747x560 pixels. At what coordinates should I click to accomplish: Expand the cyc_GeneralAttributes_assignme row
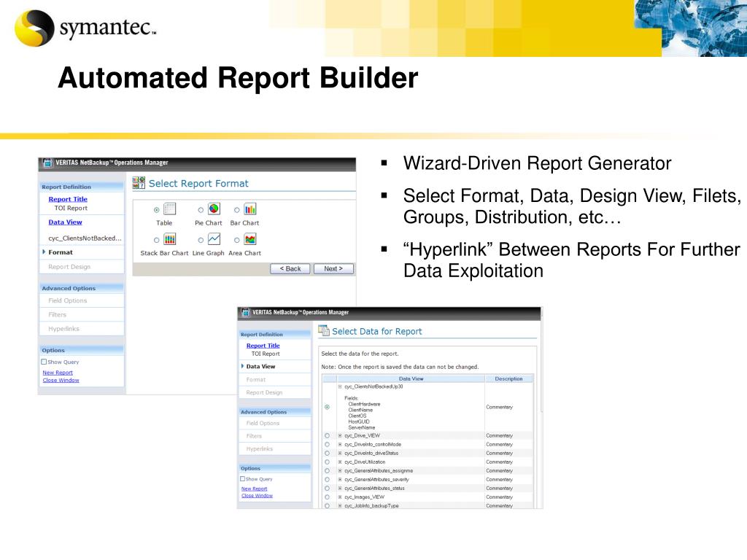coord(340,470)
